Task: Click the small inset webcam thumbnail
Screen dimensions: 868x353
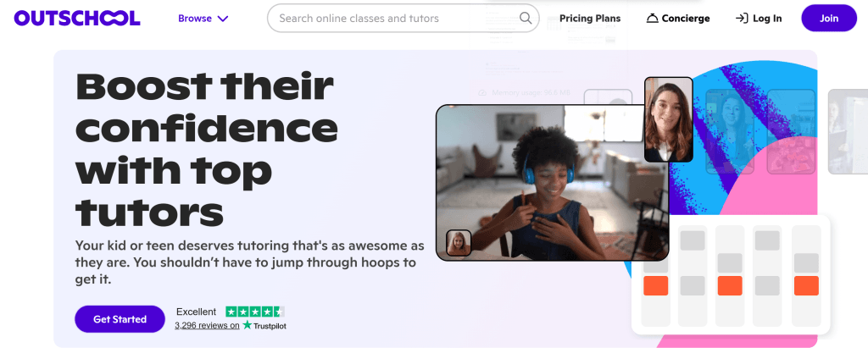Action: pos(459,242)
